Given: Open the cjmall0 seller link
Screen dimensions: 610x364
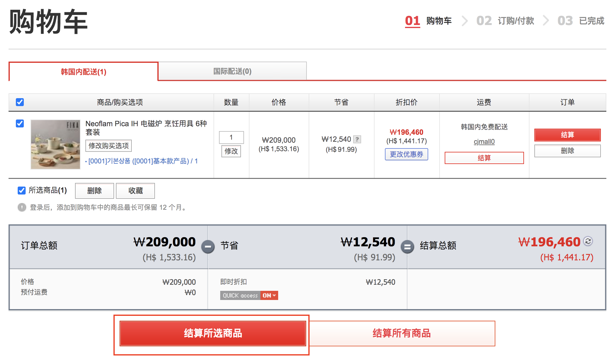Looking at the screenshot, I should point(484,141).
